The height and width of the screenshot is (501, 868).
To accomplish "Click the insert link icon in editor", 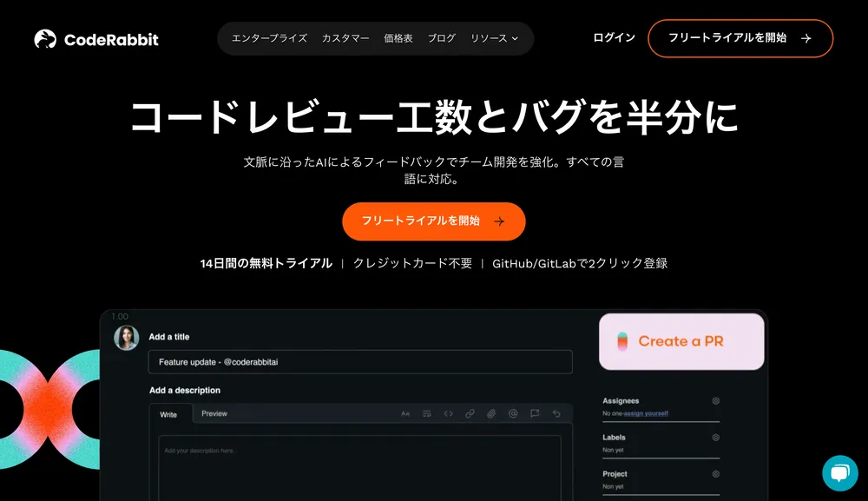I will [470, 414].
